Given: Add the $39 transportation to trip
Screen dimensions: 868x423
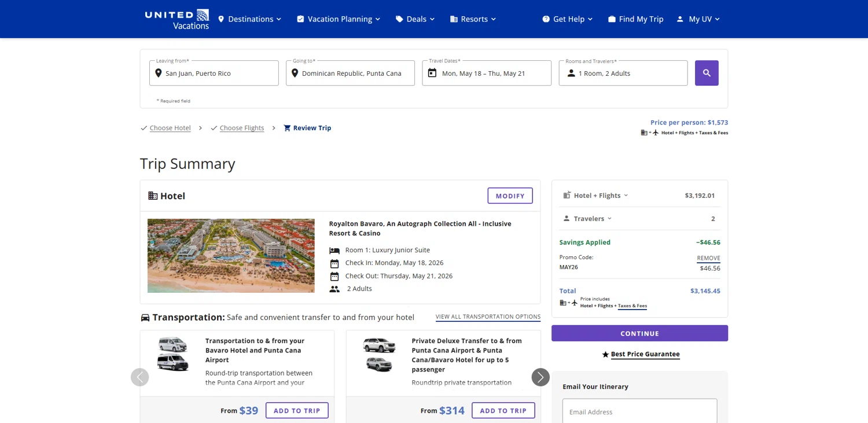Looking at the screenshot, I should [x=297, y=411].
